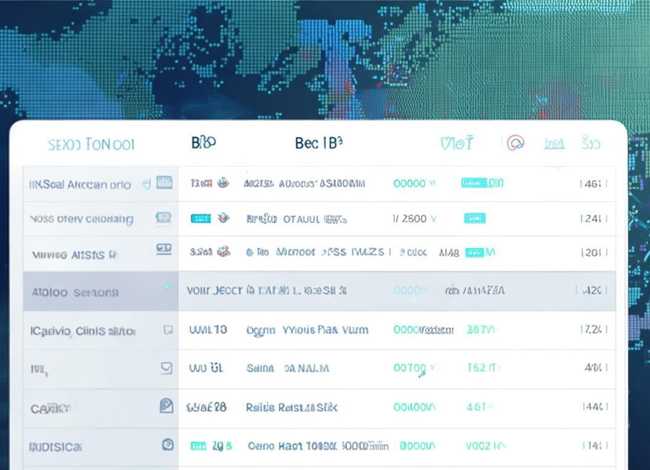650x470 pixels.
Task: Click the '146' value at the first row's end
Action: (593, 183)
